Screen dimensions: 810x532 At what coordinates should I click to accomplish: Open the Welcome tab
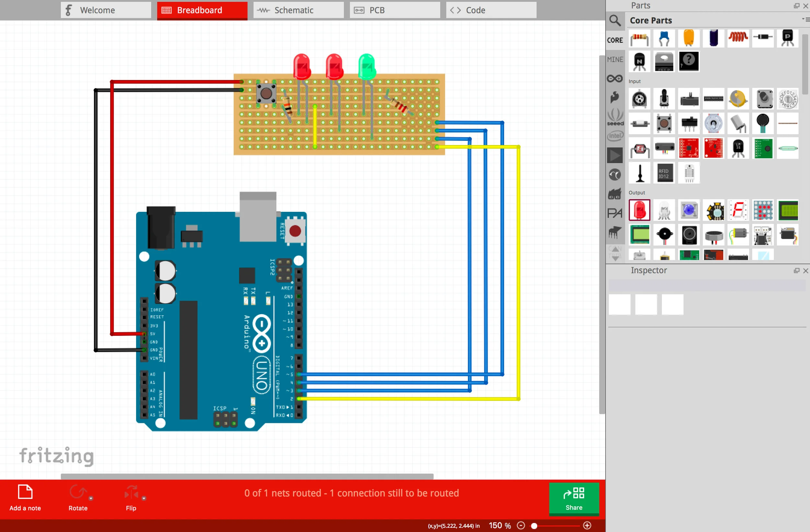pyautogui.click(x=106, y=10)
